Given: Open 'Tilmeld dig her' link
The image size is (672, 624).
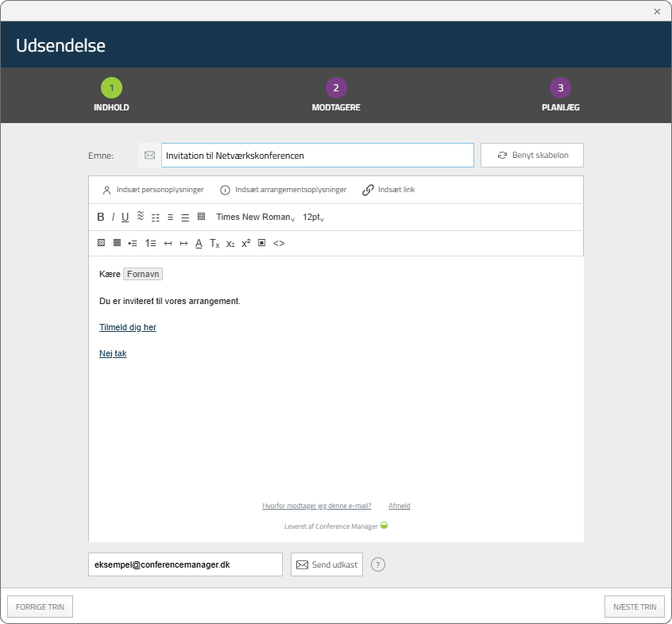Looking at the screenshot, I should click(128, 327).
